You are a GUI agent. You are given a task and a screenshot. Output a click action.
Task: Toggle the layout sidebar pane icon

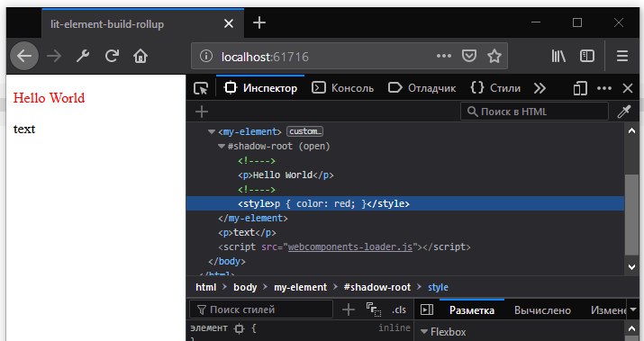[x=427, y=310]
